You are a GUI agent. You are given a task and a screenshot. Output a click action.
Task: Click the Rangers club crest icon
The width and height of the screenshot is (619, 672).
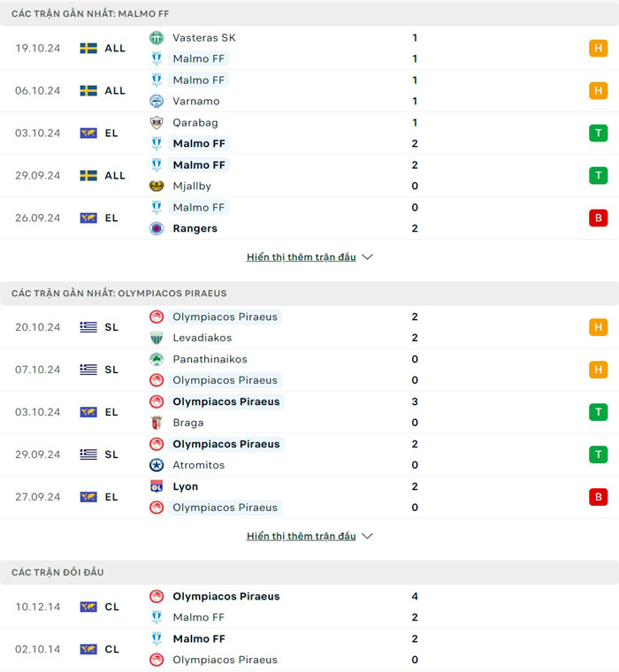tap(157, 229)
